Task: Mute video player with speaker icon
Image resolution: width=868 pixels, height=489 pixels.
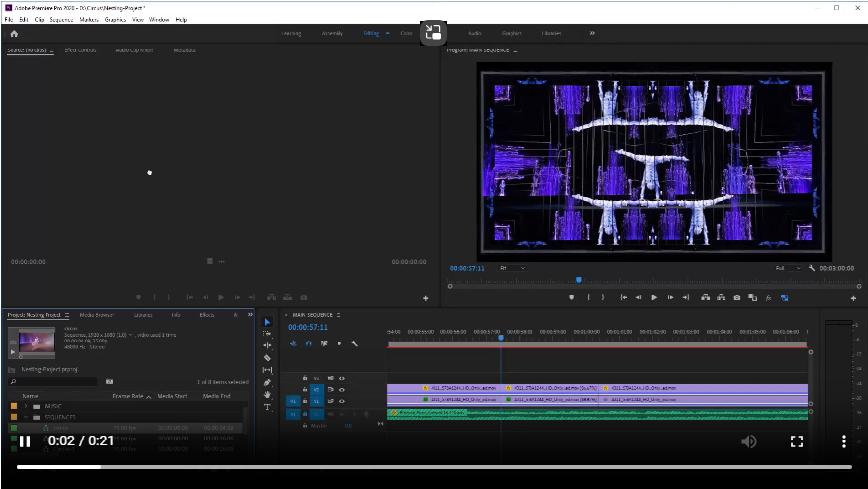Action: (749, 441)
